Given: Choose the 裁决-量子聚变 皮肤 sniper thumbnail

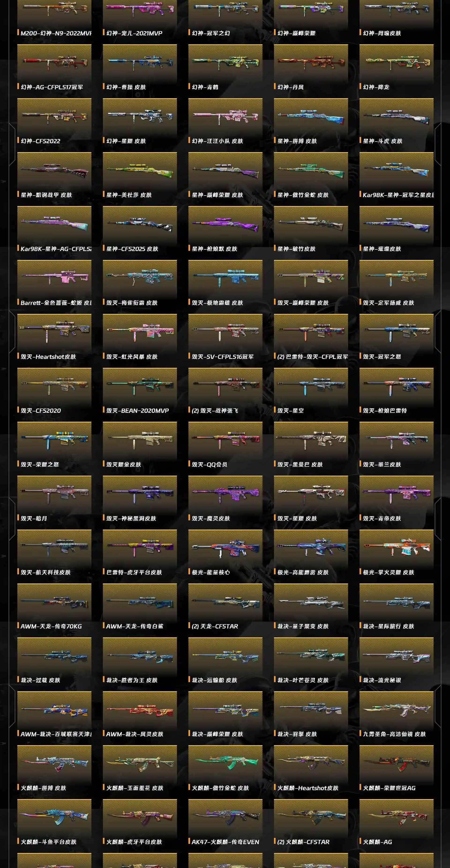Looking at the screenshot, I should [x=311, y=602].
